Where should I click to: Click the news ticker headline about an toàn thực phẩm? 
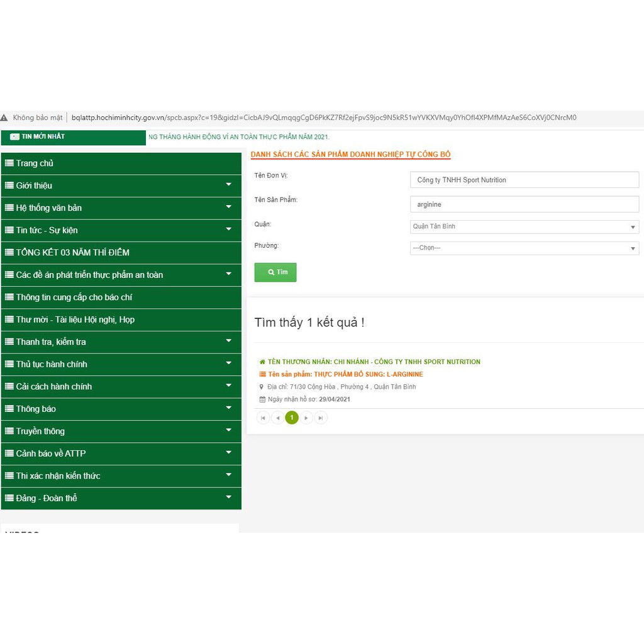click(239, 136)
